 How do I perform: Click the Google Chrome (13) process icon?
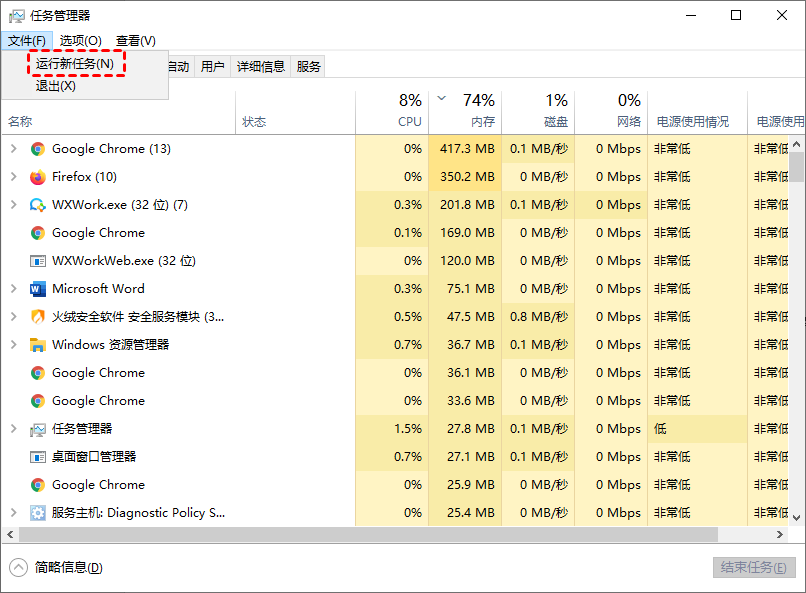[x=38, y=149]
